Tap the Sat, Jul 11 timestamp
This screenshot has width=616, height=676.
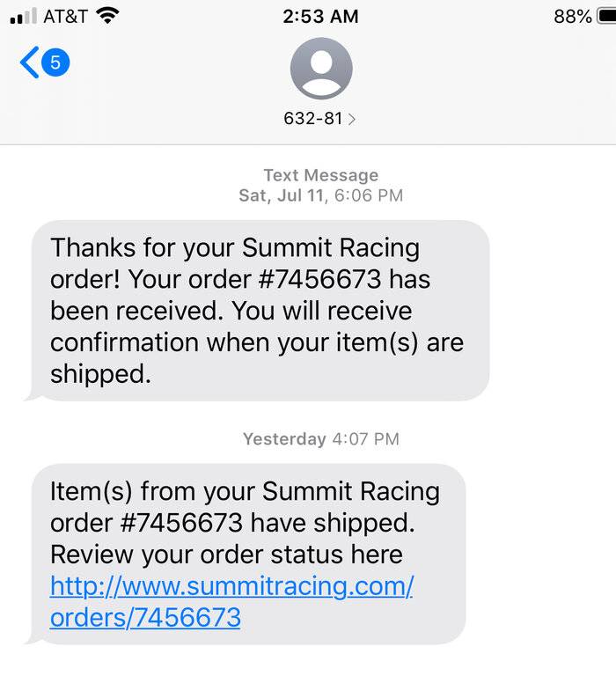282,195
